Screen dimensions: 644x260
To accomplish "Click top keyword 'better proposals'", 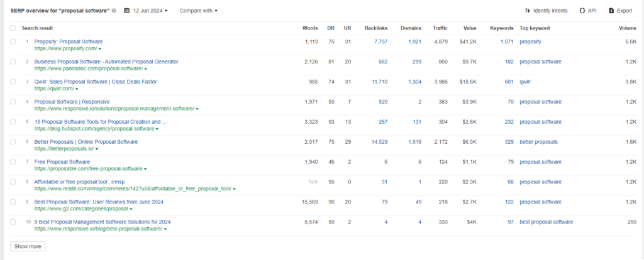I will click(x=539, y=141).
